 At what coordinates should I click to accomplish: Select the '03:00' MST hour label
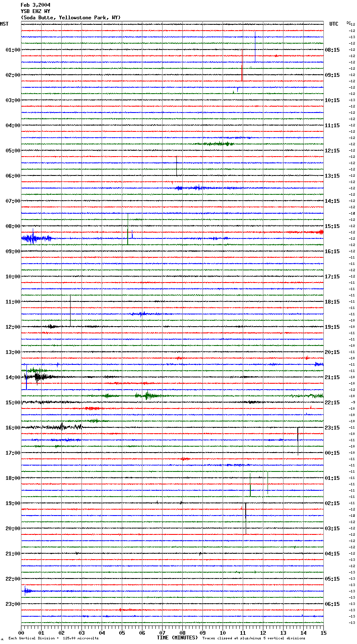point(13,100)
